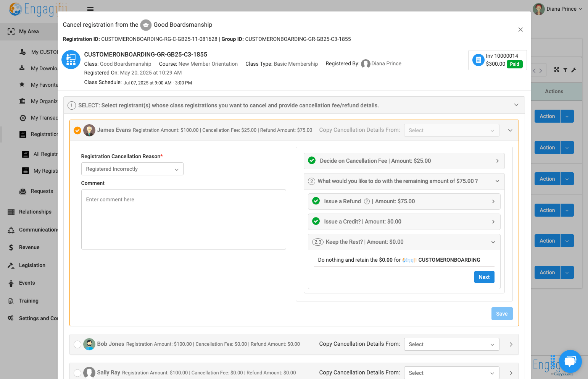Click the fullscreen expand icon in the background toolbar
588x379 pixels.
pos(557,70)
